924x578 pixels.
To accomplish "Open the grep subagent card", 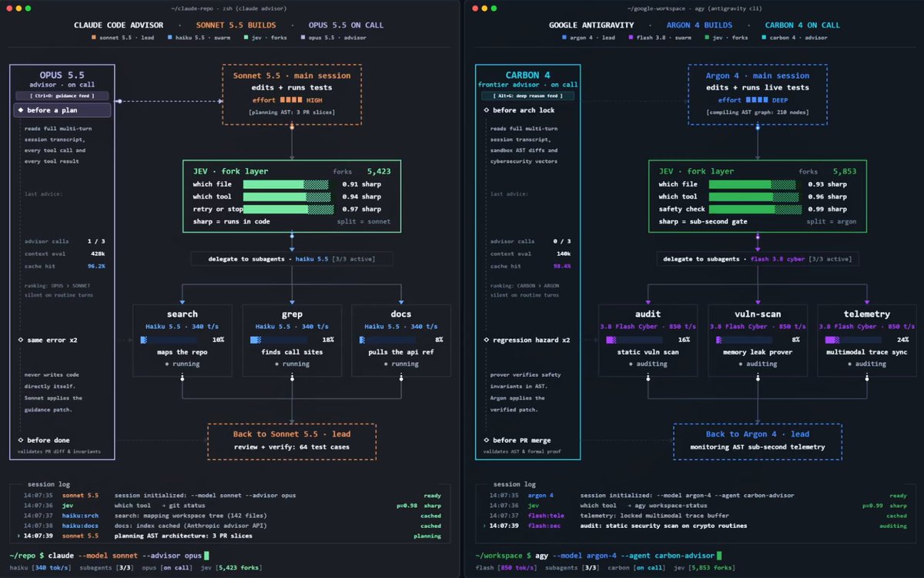I will (x=292, y=340).
